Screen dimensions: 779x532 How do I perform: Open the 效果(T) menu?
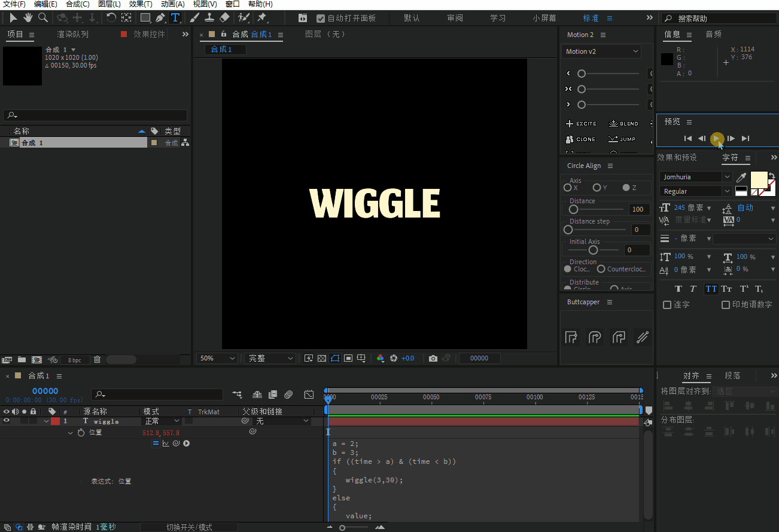tap(141, 4)
